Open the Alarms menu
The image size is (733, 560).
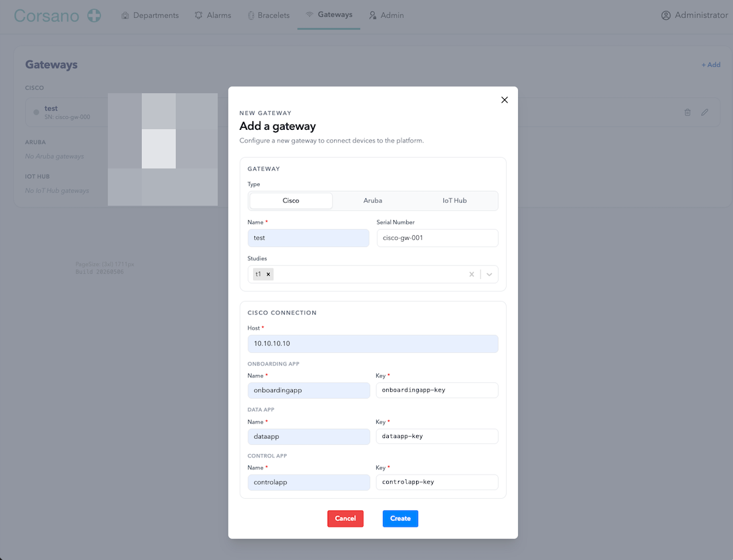212,15
